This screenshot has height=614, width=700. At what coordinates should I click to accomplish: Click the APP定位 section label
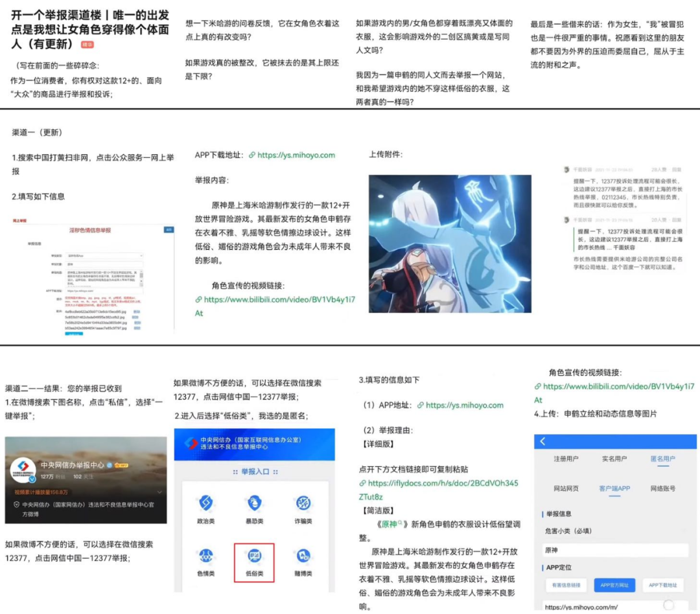pos(559,567)
